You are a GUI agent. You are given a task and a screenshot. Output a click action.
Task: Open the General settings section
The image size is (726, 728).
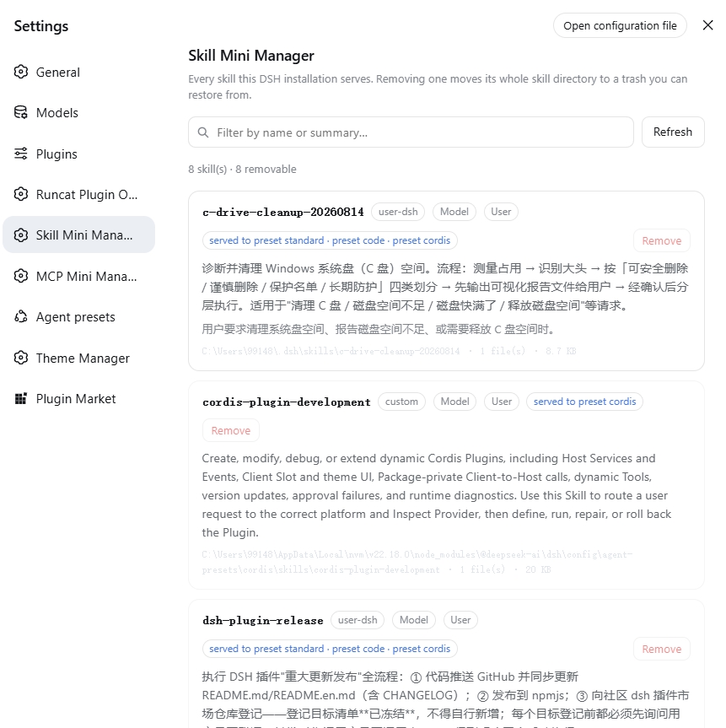click(x=79, y=72)
